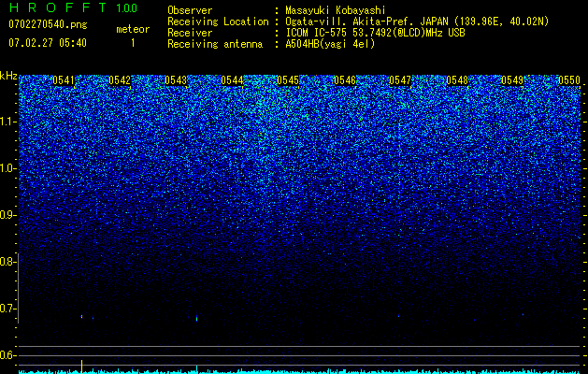Select the file name 0702270540.png
The height and width of the screenshot is (374, 588).
[48, 24]
